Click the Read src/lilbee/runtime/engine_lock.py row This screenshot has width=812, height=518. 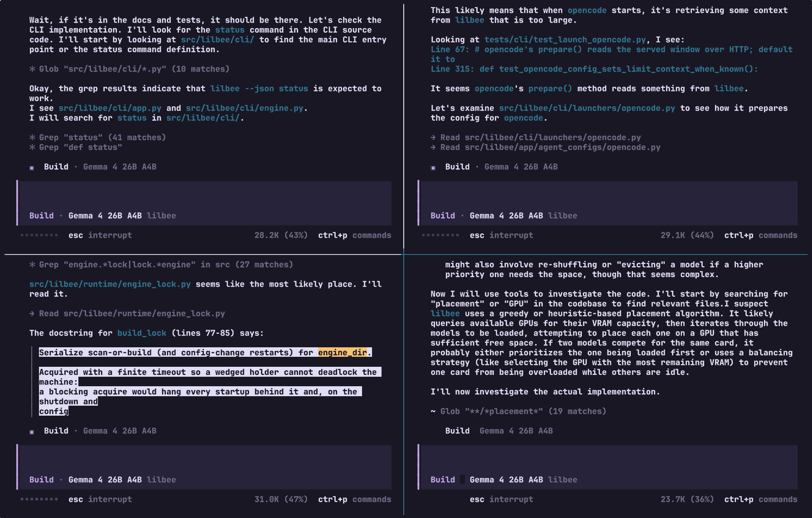127,313
